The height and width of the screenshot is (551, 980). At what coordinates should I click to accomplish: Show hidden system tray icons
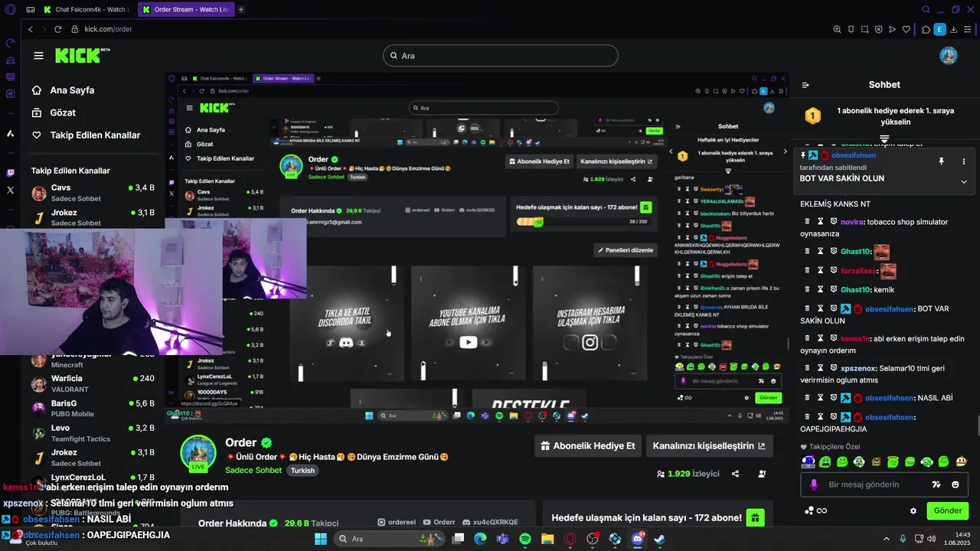point(886,539)
